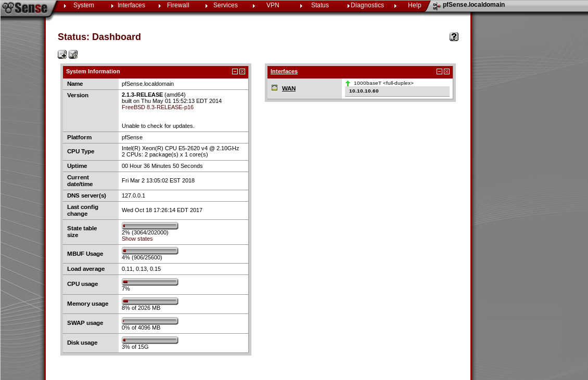
Task: Click the 7% CPU usage text
Action: click(x=125, y=289)
